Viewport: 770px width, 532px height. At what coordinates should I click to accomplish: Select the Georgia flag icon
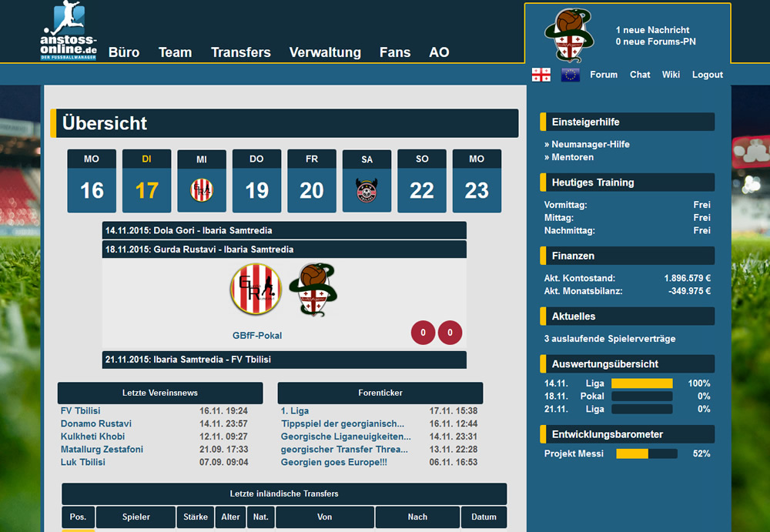click(x=541, y=75)
